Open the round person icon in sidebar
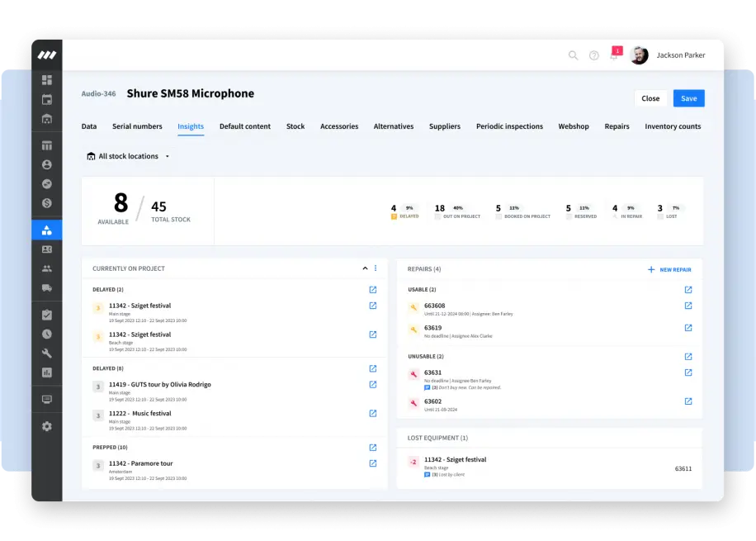Viewport: 756px width, 541px height. click(47, 164)
